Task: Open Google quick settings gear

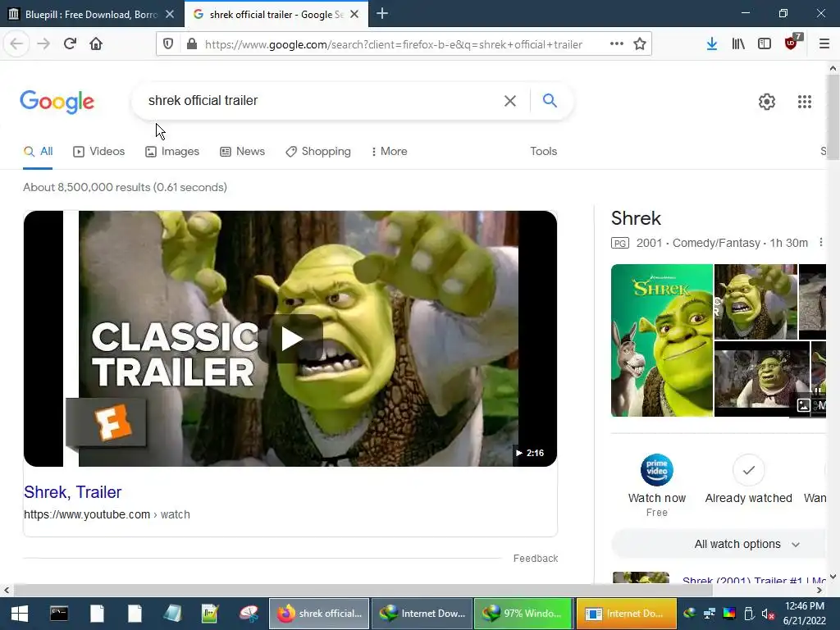Action: point(767,101)
